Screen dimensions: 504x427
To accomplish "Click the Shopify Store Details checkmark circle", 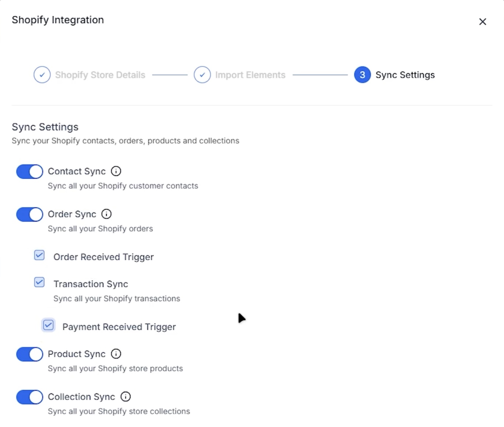I will click(x=42, y=75).
